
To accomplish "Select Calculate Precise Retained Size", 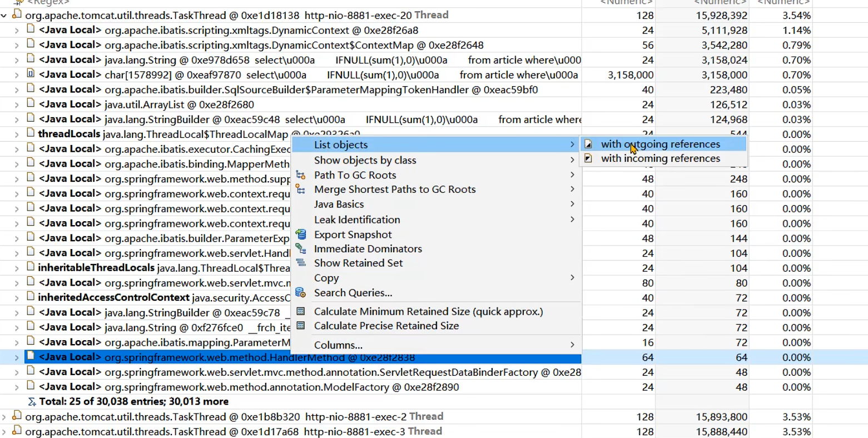I will coord(437,326).
